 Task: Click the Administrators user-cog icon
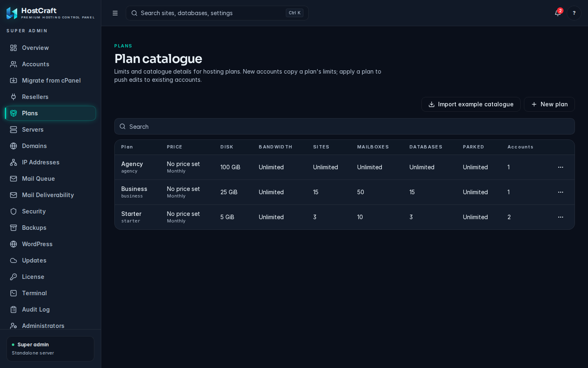[x=13, y=326]
